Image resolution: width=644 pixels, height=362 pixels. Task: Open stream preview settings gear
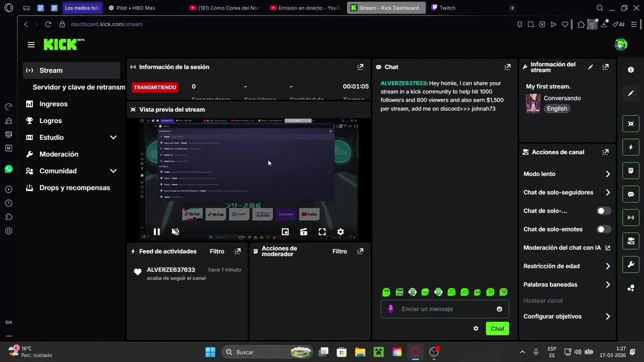[341, 232]
